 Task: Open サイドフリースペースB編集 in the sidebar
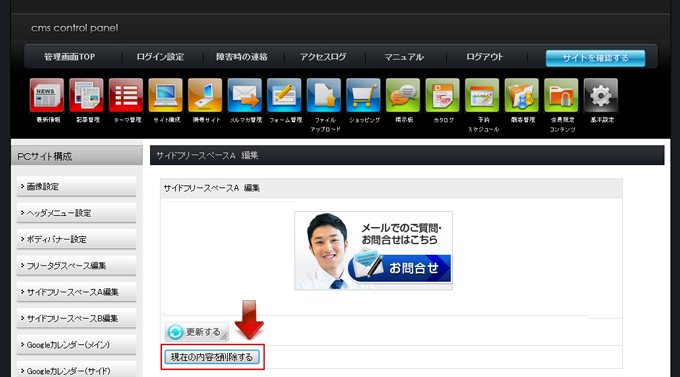[x=76, y=318]
